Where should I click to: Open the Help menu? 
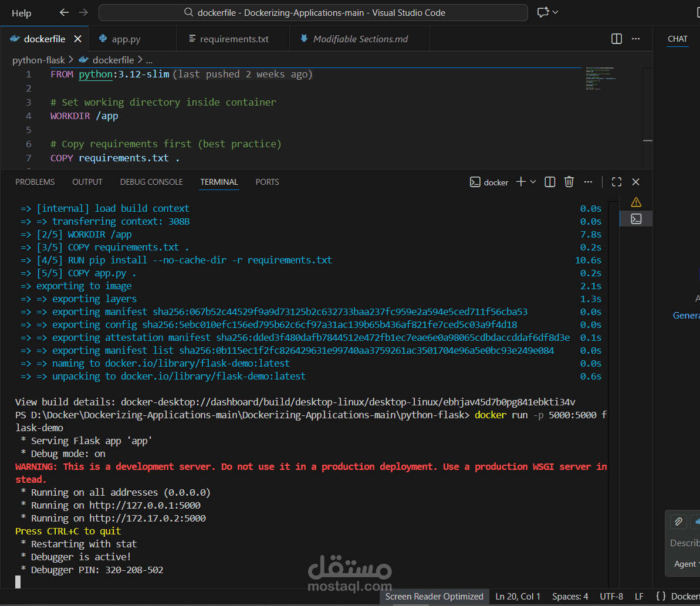pos(22,13)
